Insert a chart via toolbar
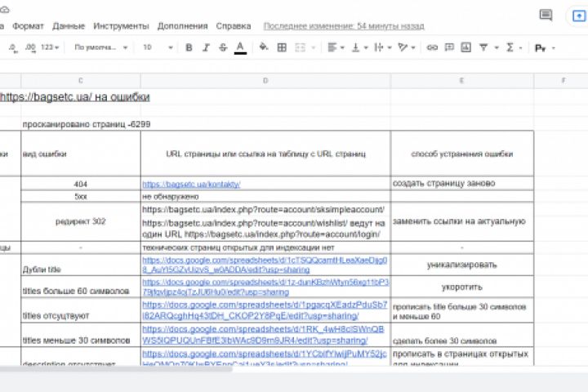Image resolution: width=588 pixels, height=392 pixels. point(465,47)
